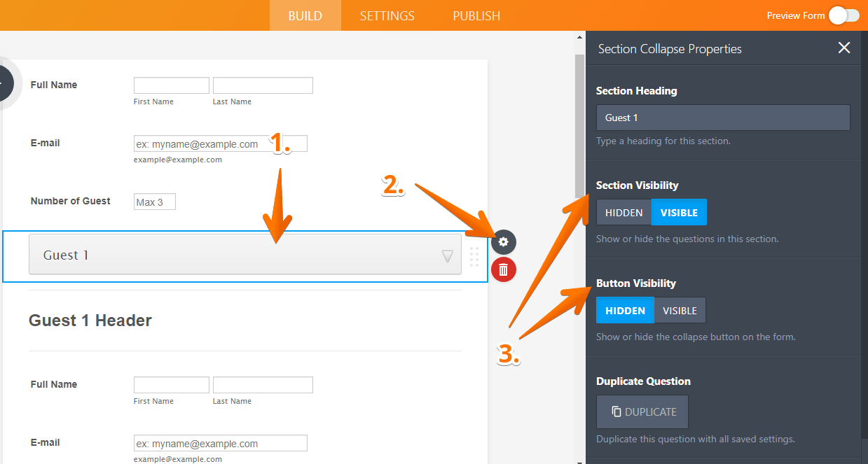868x464 pixels.
Task: Click the E-mail input field
Action: coord(210,143)
